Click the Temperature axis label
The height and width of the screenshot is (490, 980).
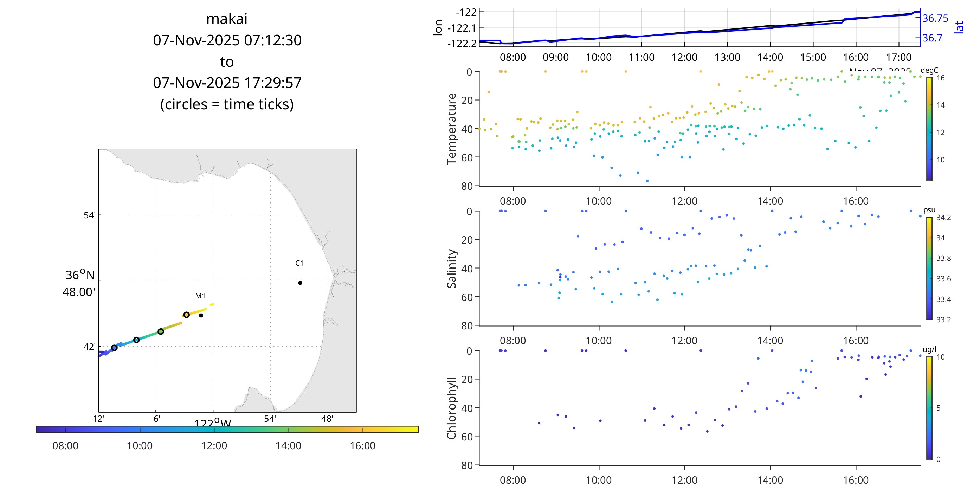452,129
